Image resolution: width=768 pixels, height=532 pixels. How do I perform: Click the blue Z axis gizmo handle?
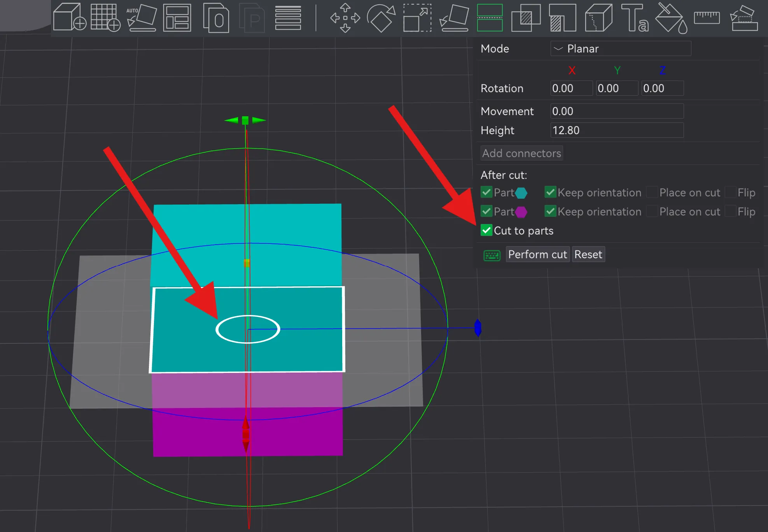click(478, 328)
